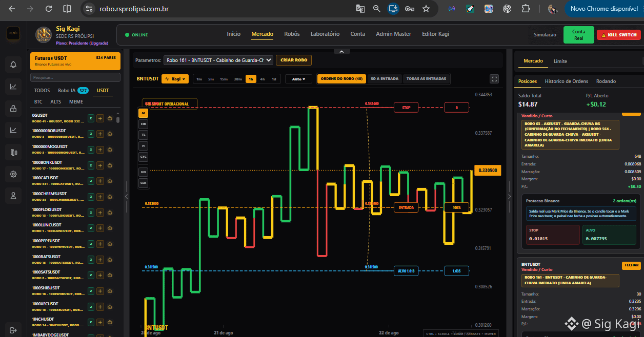Collapse the right positions panel arrow
Viewport: 644px width, 337px height.
pos(509,196)
